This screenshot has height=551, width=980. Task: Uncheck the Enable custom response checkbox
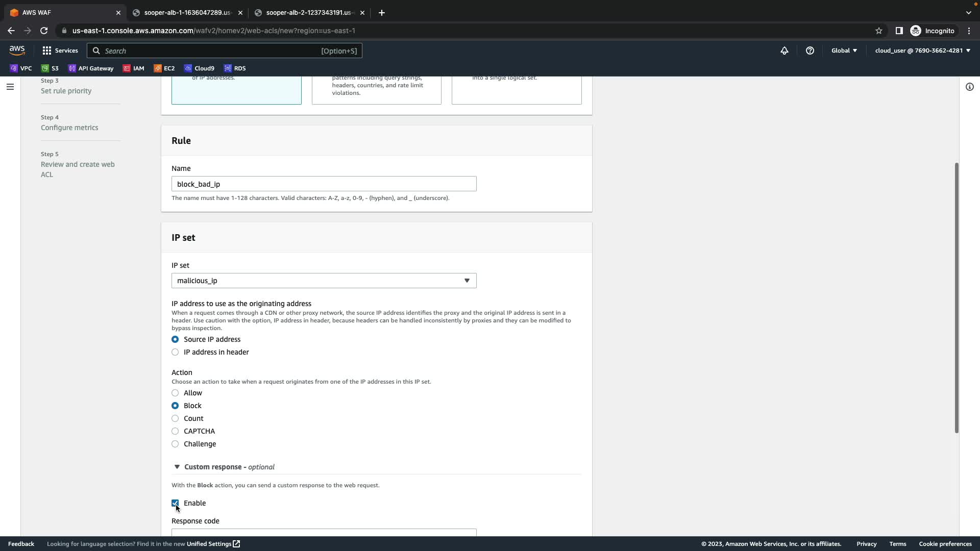[175, 503]
